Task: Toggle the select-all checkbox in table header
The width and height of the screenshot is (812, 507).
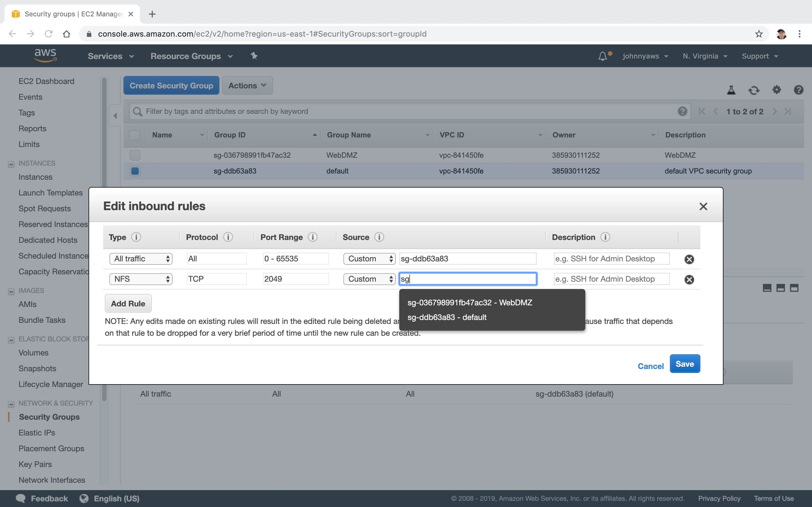Action: tap(134, 135)
